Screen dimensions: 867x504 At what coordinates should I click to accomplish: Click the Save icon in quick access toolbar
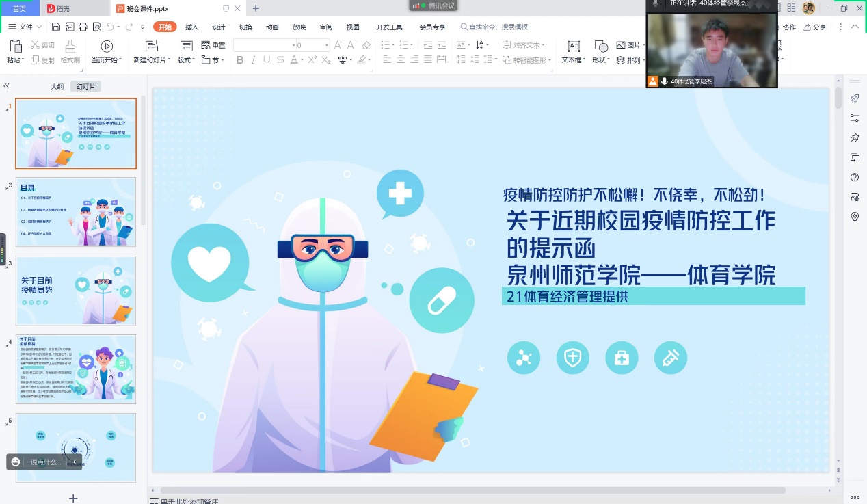click(56, 27)
